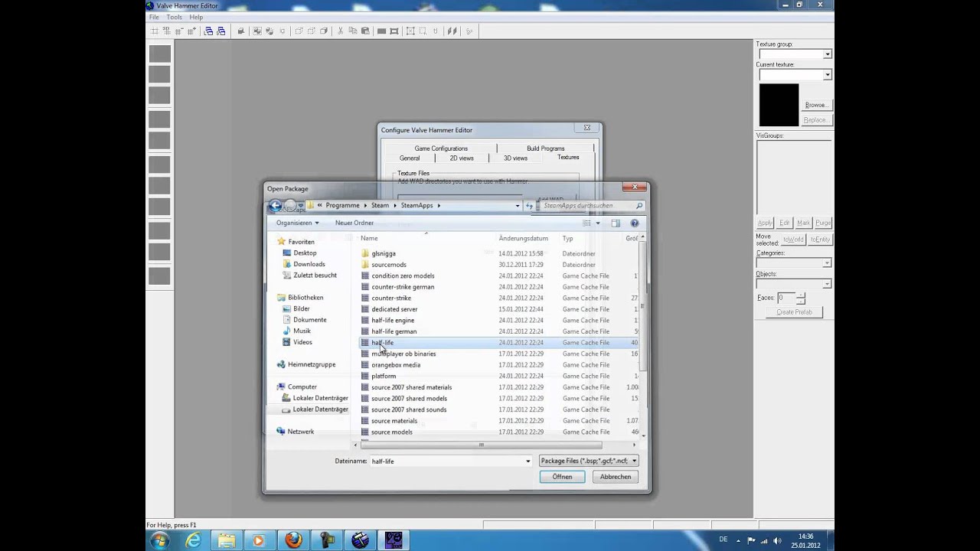
Task: Click the Neuer Ordner button
Action: [x=354, y=223]
